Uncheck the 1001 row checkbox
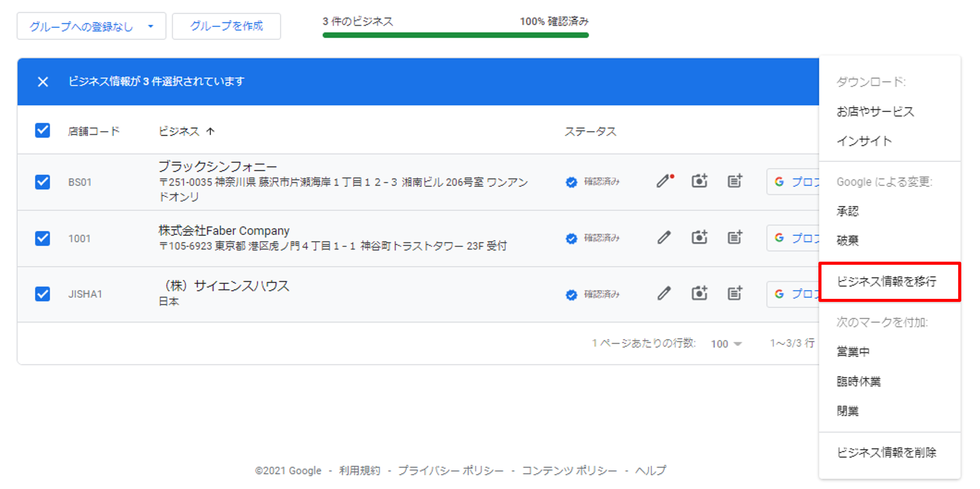The width and height of the screenshot is (980, 489). 42,238
